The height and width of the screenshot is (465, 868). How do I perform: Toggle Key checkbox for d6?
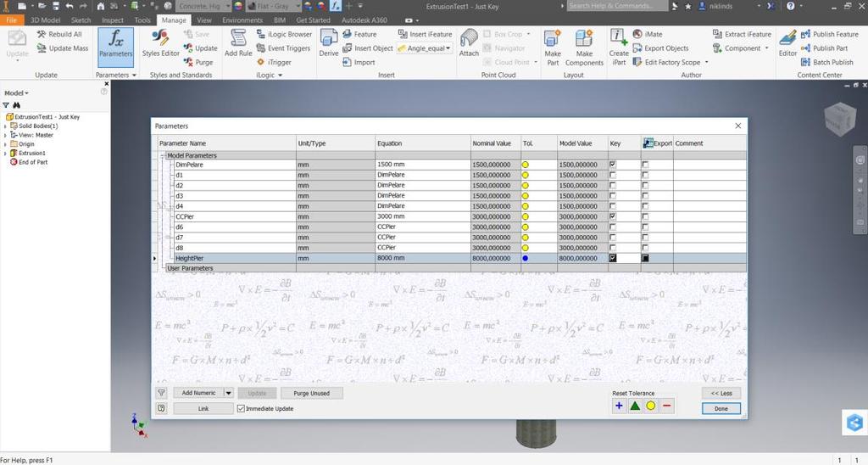coord(612,227)
